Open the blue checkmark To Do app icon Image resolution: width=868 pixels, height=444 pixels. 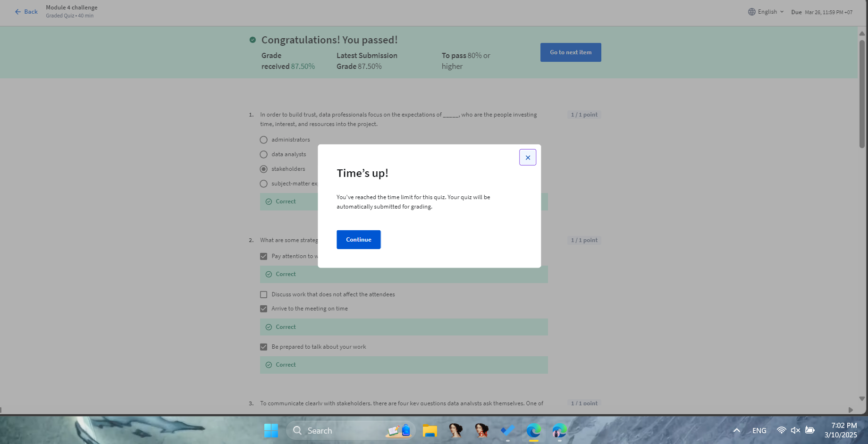tap(507, 430)
